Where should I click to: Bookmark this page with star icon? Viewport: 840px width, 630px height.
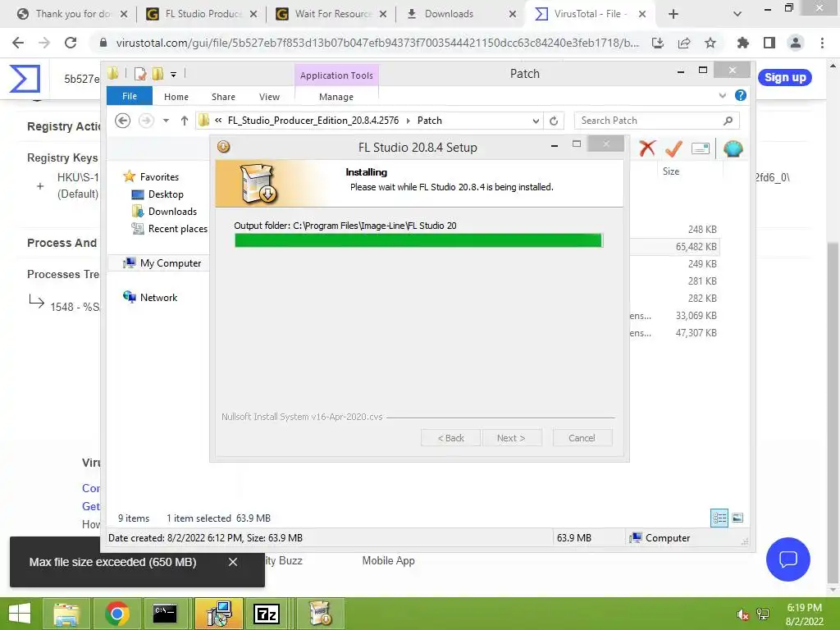pos(710,43)
